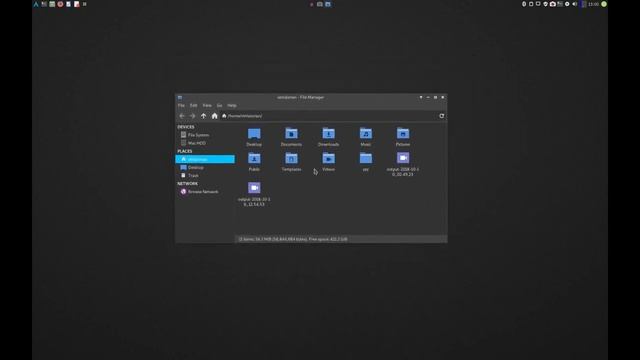
Task: Select the highlighted home entry in Places
Action: click(205, 159)
